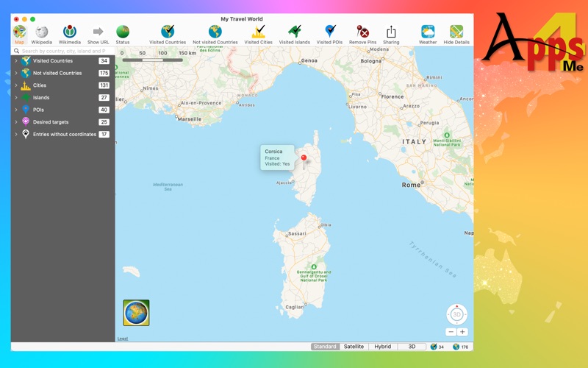588x368 pixels.
Task: Click the Livorno label on the map
Action: tap(357, 107)
